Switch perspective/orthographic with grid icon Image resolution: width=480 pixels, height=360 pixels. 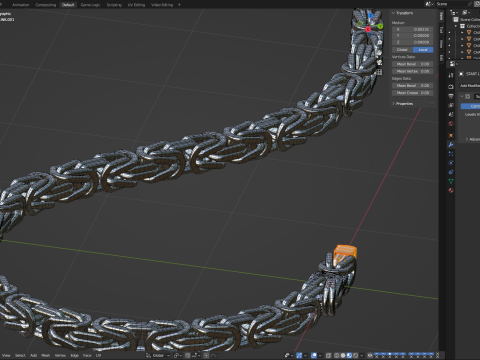(379, 72)
